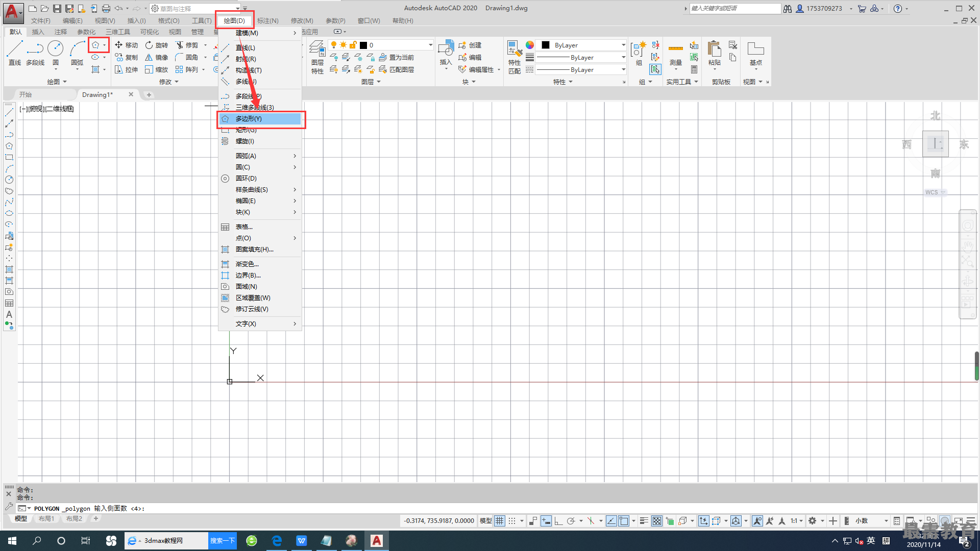Expand the 绘图 panel arrow
The height and width of the screenshot is (551, 980).
(x=64, y=82)
